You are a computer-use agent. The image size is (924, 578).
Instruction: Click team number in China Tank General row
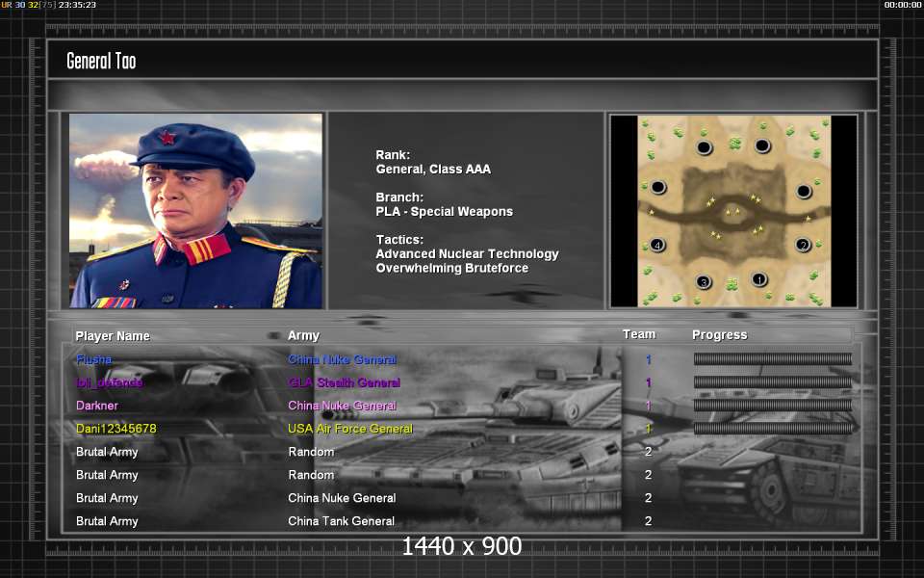pyautogui.click(x=648, y=521)
